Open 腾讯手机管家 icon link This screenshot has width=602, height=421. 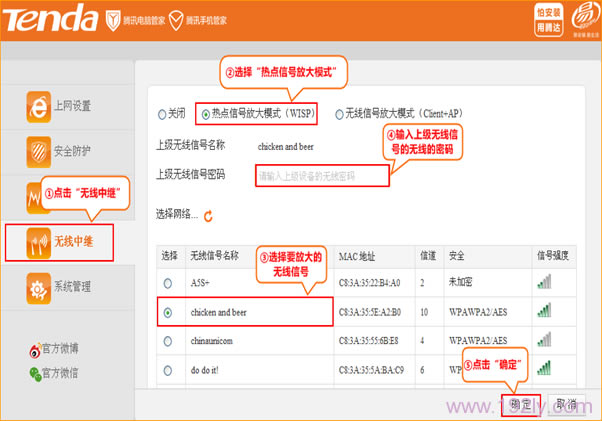177,19
